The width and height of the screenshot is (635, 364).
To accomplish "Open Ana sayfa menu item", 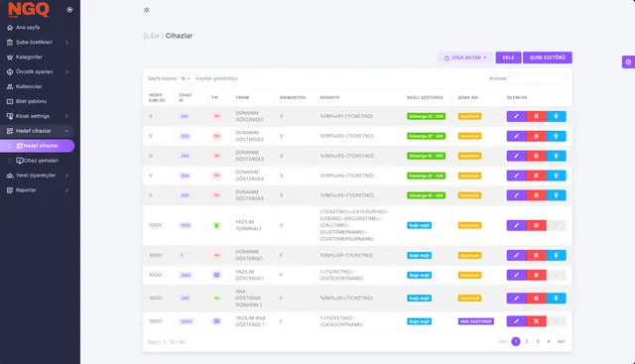I will [28, 28].
